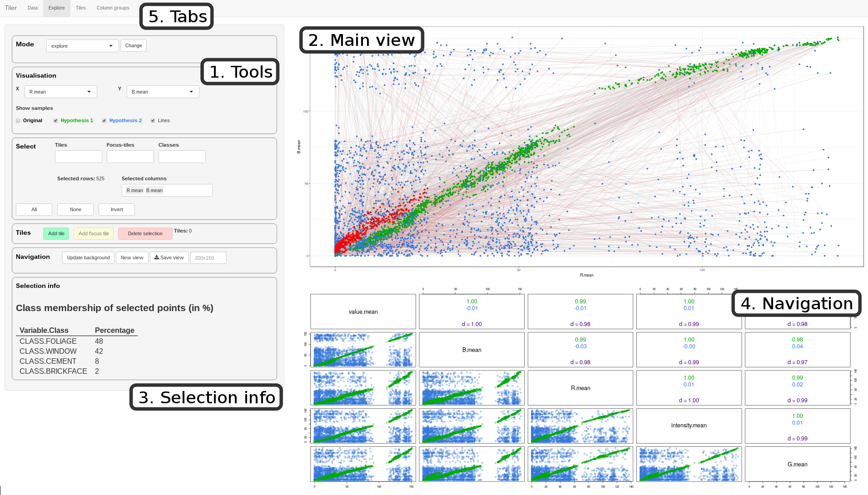The image size is (868, 495).
Task: Select the R.mean vs B.mean scatterplot thumbnail
Action: (x=471, y=388)
